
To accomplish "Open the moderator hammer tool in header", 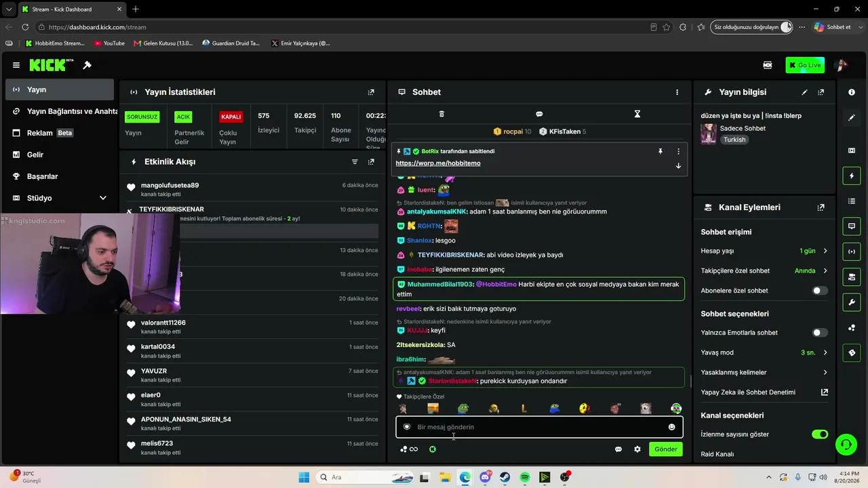I will tap(87, 65).
